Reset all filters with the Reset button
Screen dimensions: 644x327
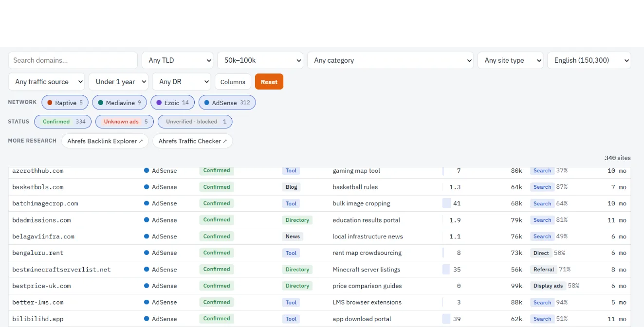pyautogui.click(x=269, y=82)
